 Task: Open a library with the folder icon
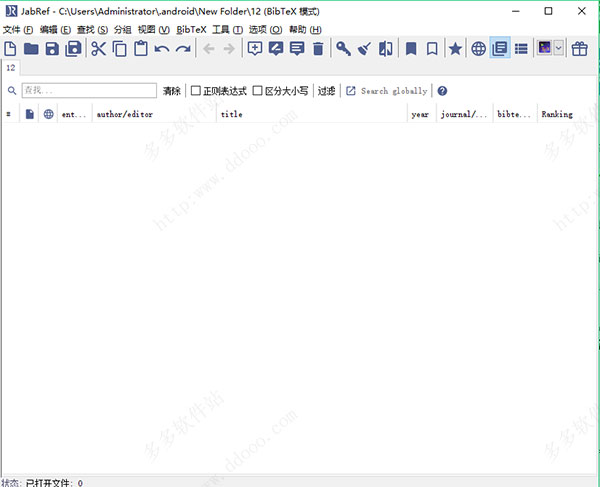point(31,49)
